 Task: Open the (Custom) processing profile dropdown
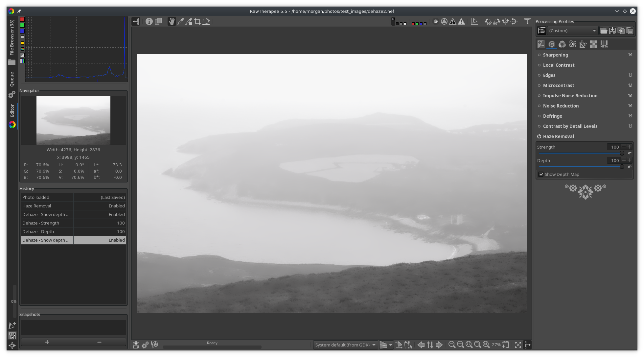coord(572,31)
